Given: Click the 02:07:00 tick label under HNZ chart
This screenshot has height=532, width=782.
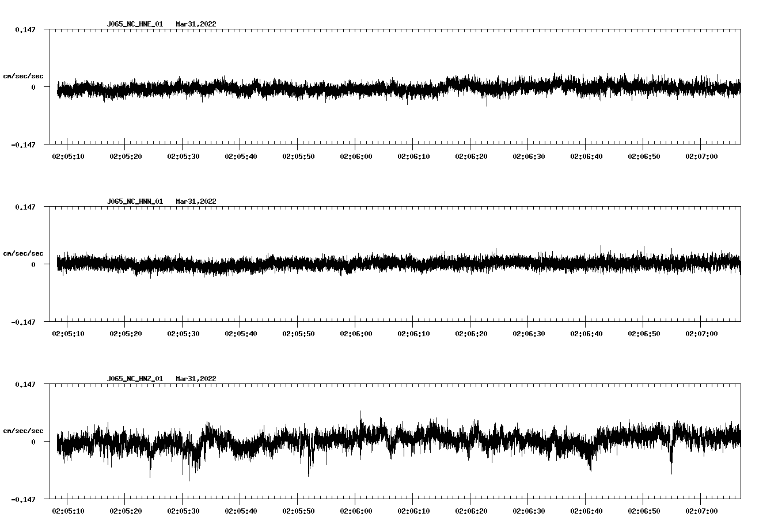Looking at the screenshot, I should coord(701,511).
